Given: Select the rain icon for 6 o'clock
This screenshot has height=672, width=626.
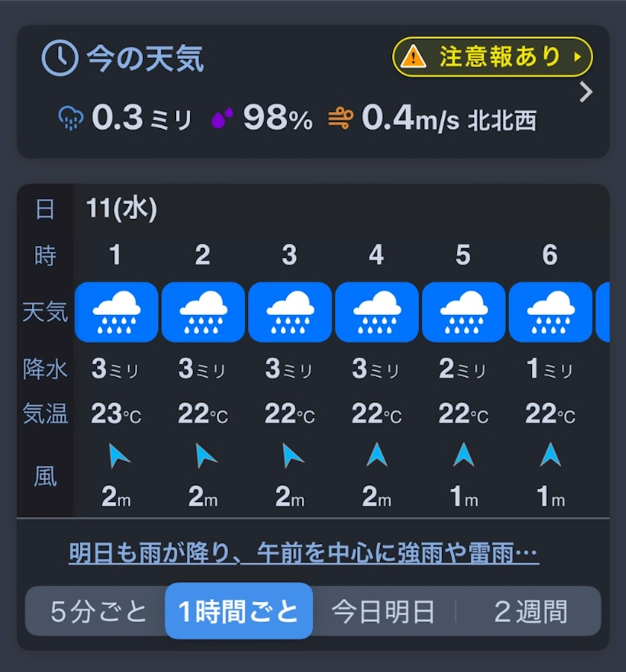Looking at the screenshot, I should [550, 312].
